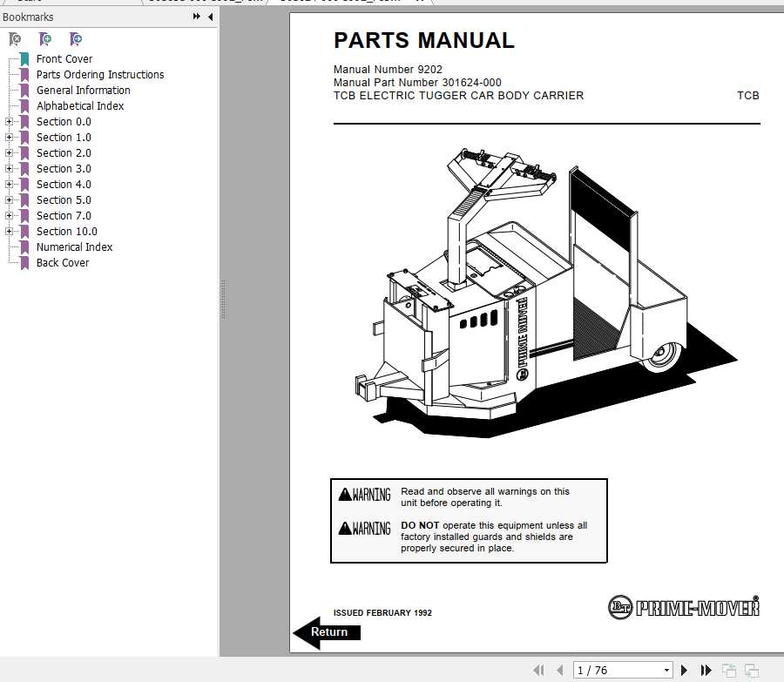Viewport: 784px width, 682px height.
Task: Collapse the Bookmarks panel with double-arrow icon
Action: 197,17
